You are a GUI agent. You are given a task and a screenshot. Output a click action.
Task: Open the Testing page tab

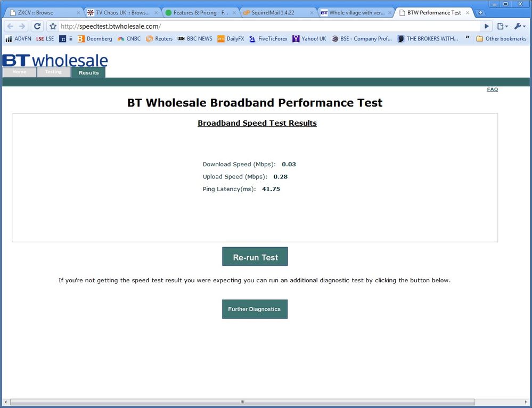(54, 72)
